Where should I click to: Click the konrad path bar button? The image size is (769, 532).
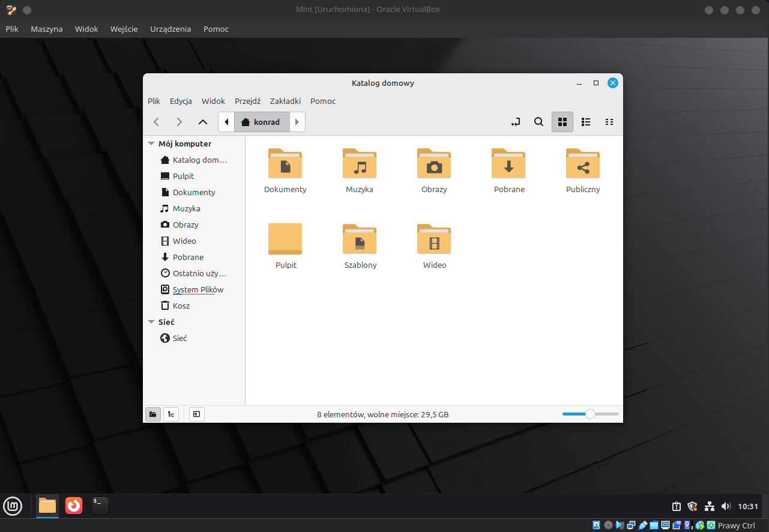pyautogui.click(x=262, y=122)
